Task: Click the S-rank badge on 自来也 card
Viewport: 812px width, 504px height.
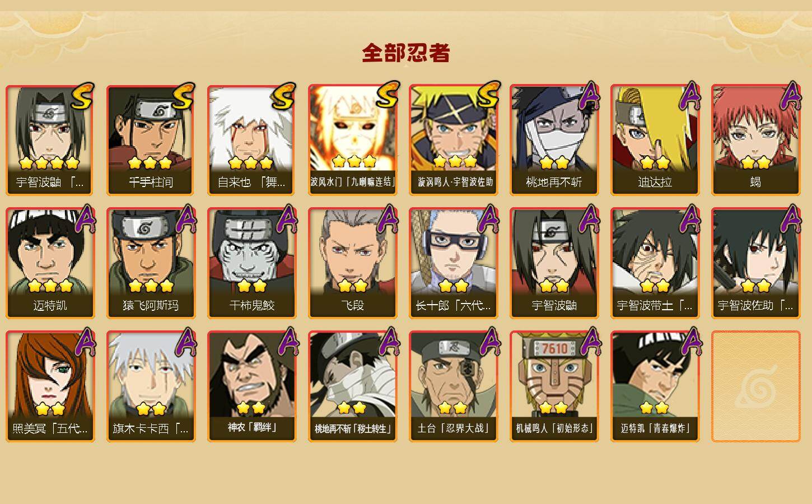Action: 283,96
